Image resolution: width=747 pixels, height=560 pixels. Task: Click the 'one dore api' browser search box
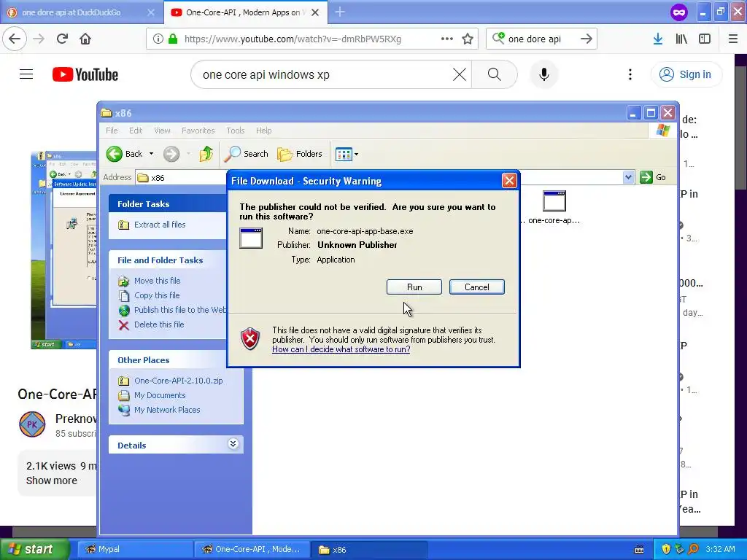pyautogui.click(x=541, y=39)
